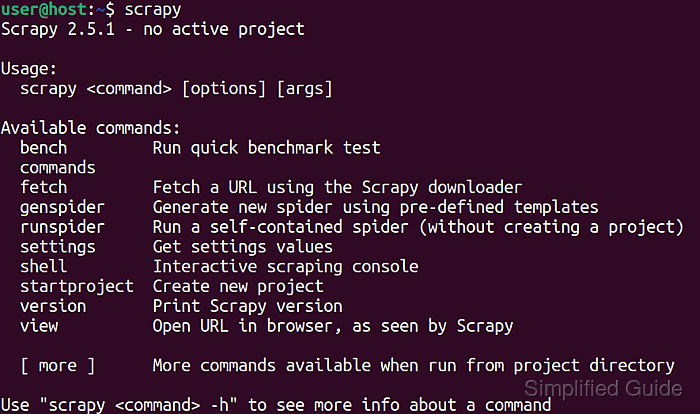Click the 'version' command name
This screenshot has height=414, width=700.
[52, 306]
